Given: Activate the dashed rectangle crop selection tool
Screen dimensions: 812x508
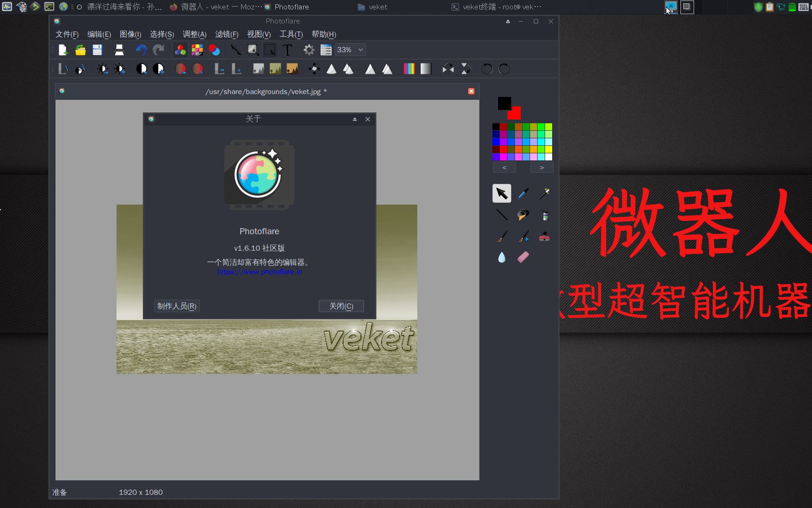Looking at the screenshot, I should click(270, 50).
